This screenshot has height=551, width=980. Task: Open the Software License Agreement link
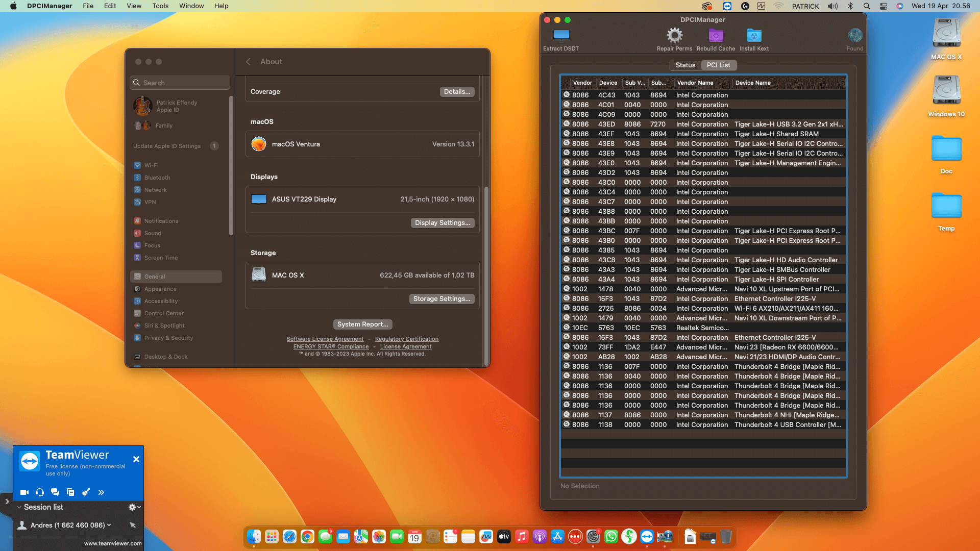tap(325, 339)
